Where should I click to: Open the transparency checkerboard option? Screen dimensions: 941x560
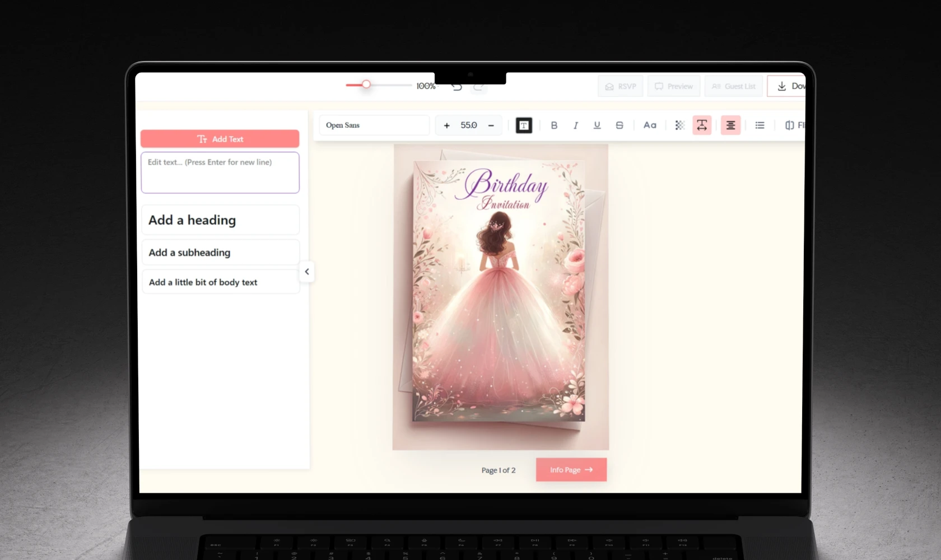click(x=679, y=125)
